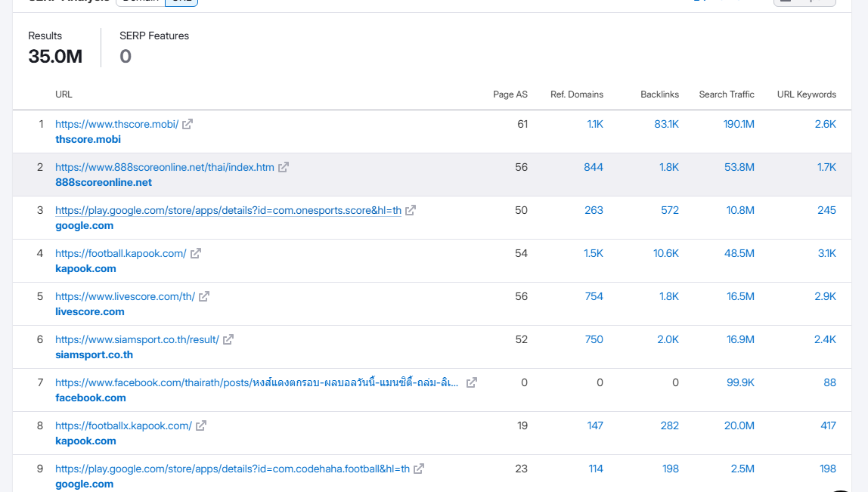Open 2.9K URL keywords for livescore.com
868x492 pixels.
tap(826, 297)
